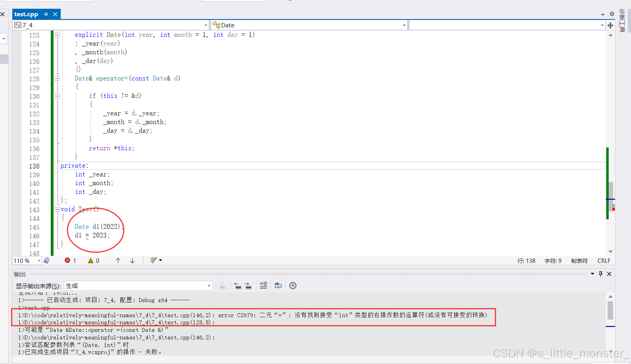Navigate to previous issue up arrow
The height and width of the screenshot is (364, 631).
coord(118,261)
